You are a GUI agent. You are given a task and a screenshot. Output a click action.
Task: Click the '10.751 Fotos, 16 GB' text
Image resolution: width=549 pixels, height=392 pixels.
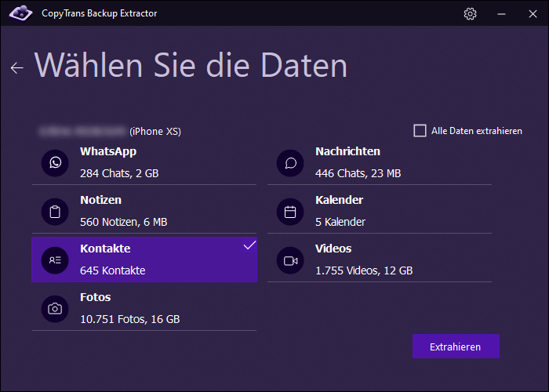[130, 319]
